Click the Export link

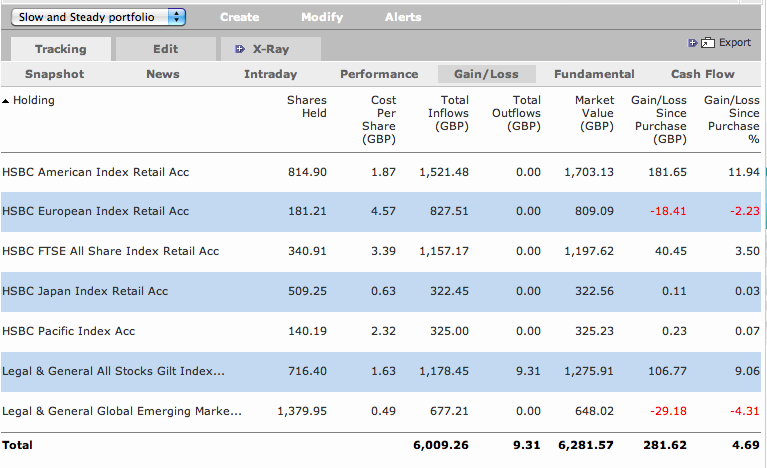coord(735,43)
